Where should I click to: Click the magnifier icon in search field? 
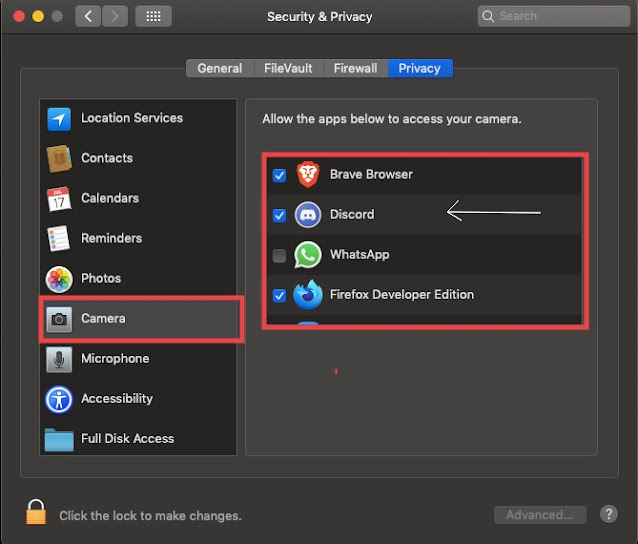coord(487,16)
